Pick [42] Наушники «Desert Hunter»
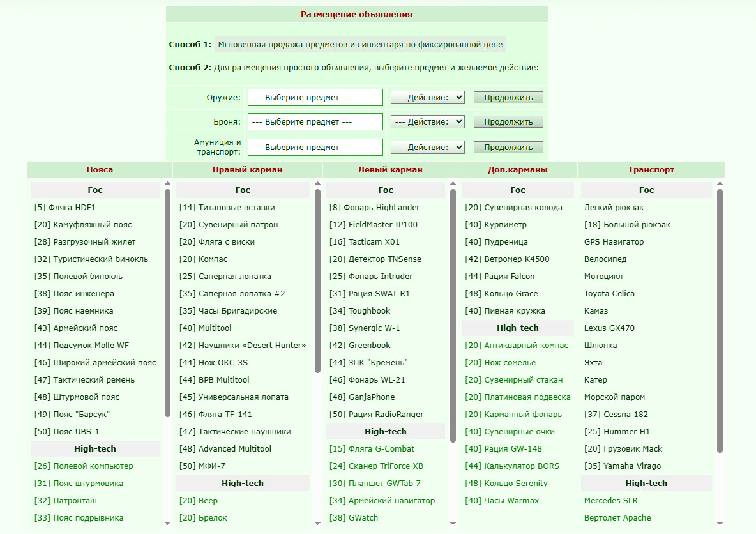This screenshot has height=534, width=756. (x=243, y=346)
